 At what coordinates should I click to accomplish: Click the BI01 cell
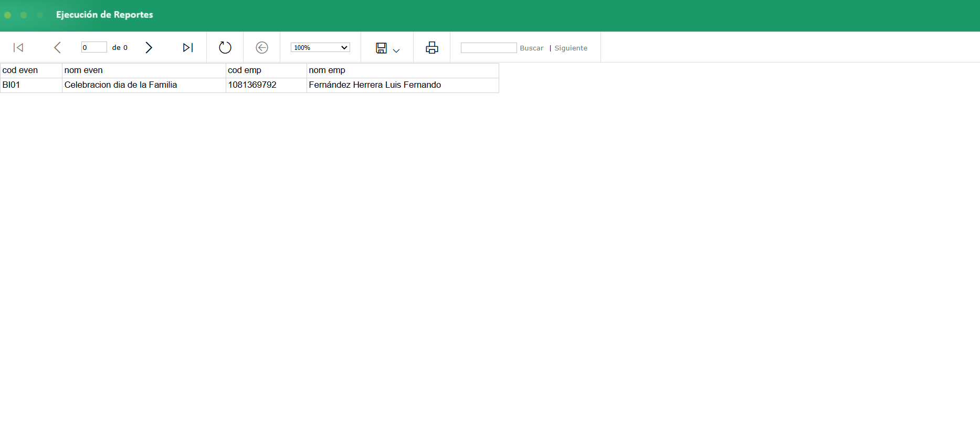click(x=31, y=85)
